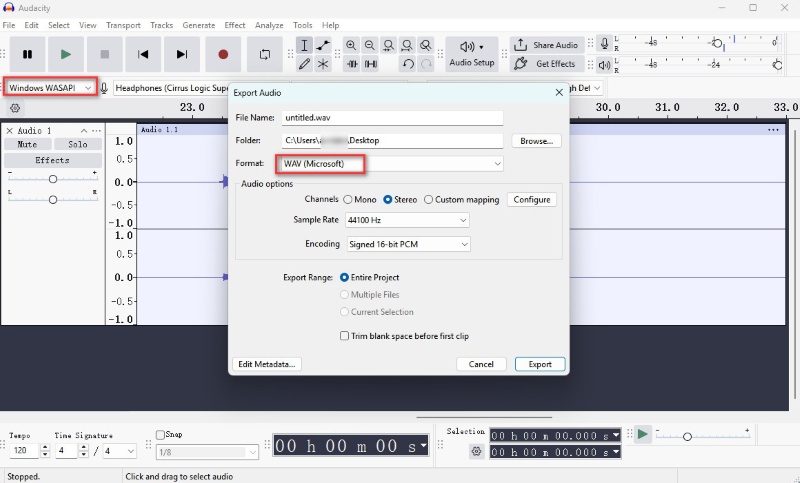Click the record meter microphone icon
800x483 pixels.
(605, 44)
